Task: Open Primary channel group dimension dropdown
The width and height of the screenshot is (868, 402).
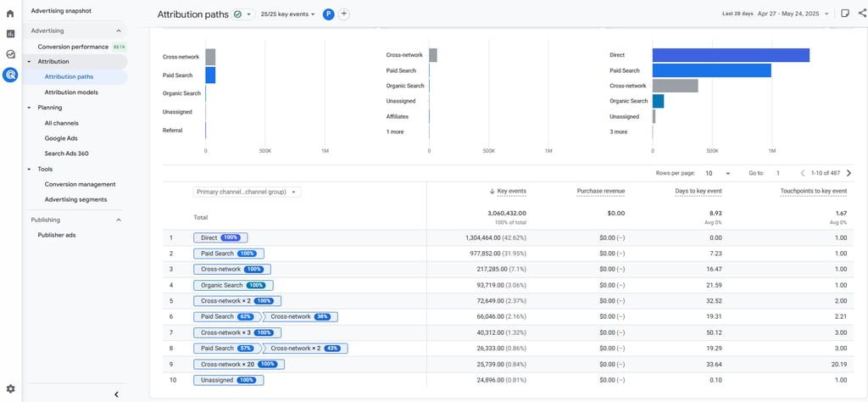Action: [248, 193]
